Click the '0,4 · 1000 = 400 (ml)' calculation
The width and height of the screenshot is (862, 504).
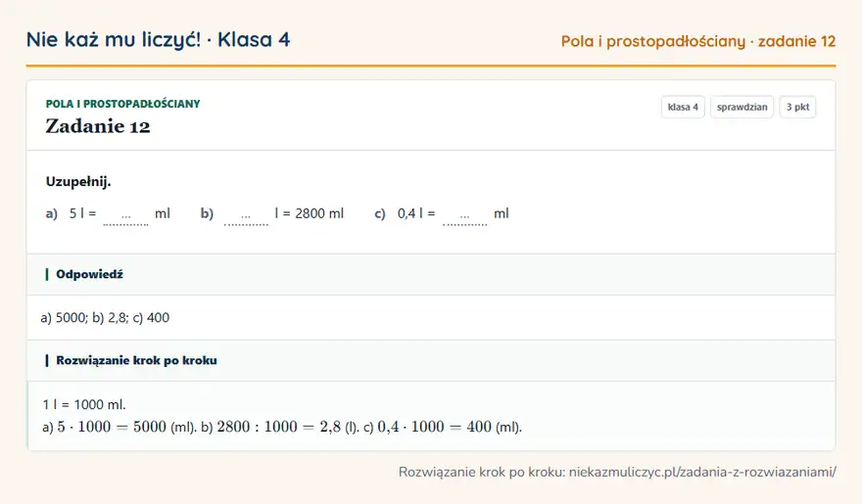(x=450, y=427)
